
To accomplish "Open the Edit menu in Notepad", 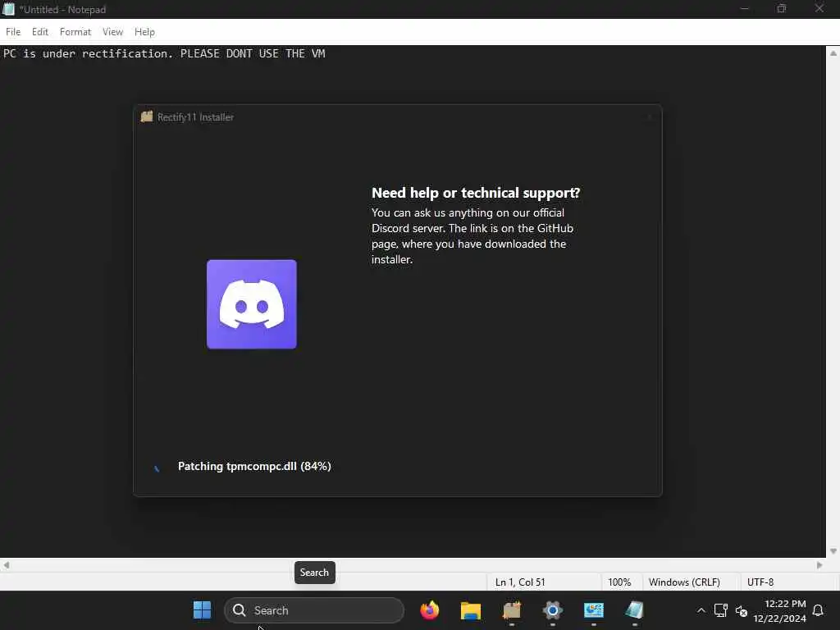I will pyautogui.click(x=39, y=32).
